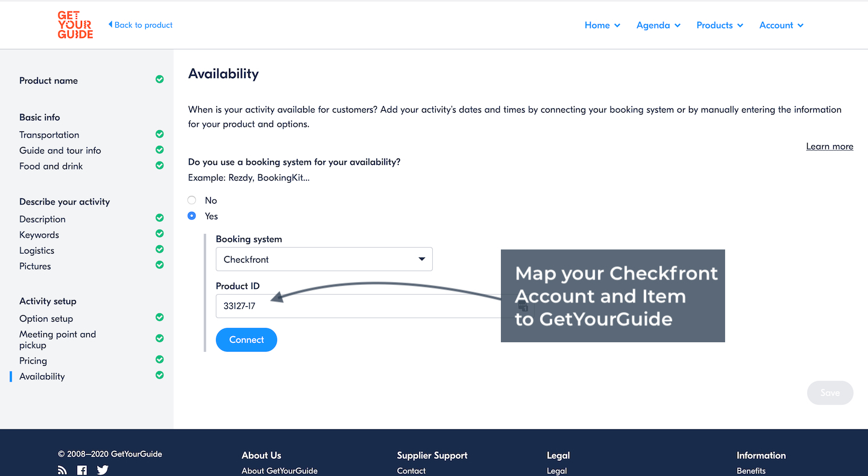Click Back to product link
The width and height of the screenshot is (868, 476).
[x=140, y=25]
